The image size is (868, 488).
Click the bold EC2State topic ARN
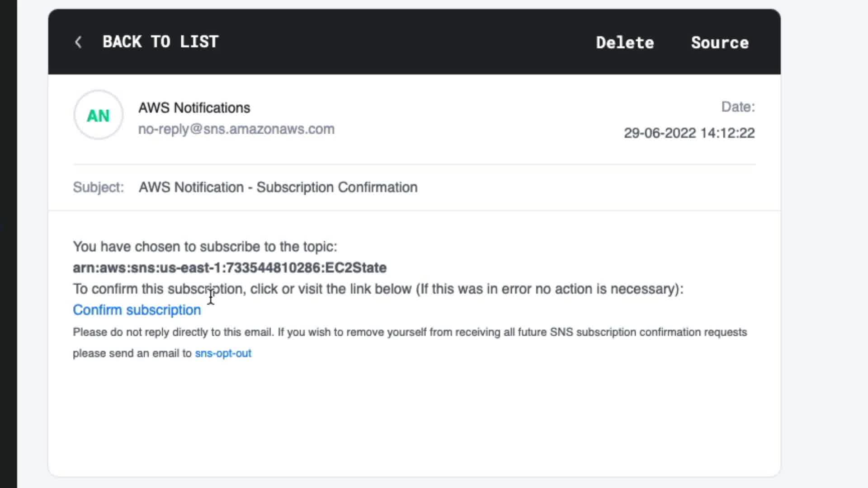[230, 268]
